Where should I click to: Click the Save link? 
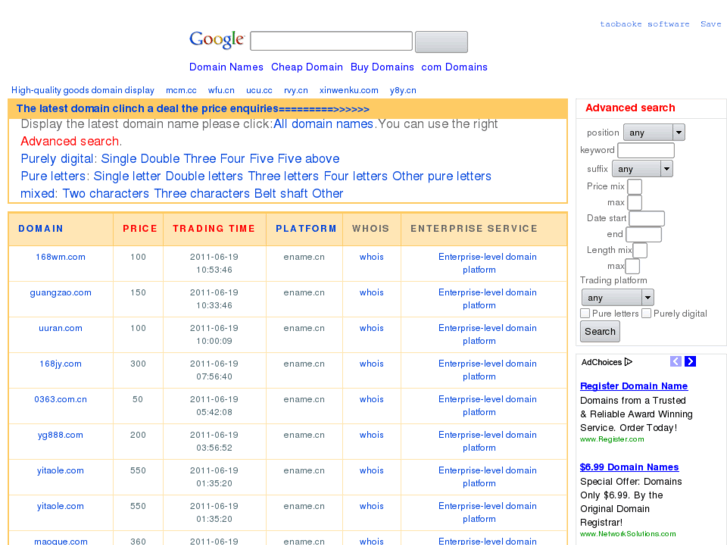coord(711,24)
